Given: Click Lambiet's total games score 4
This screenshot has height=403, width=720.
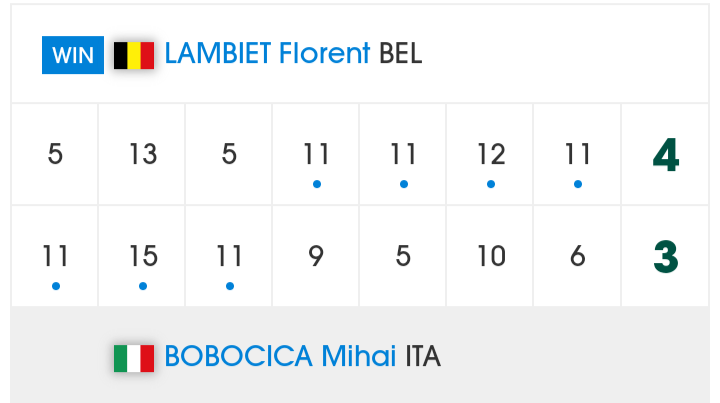Looking at the screenshot, I should pyautogui.click(x=666, y=155).
